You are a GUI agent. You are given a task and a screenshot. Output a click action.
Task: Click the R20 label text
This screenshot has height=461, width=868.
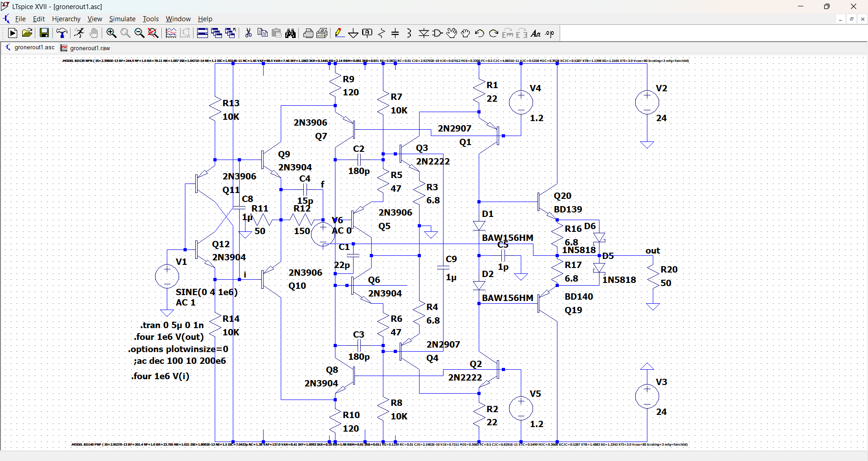669,269
